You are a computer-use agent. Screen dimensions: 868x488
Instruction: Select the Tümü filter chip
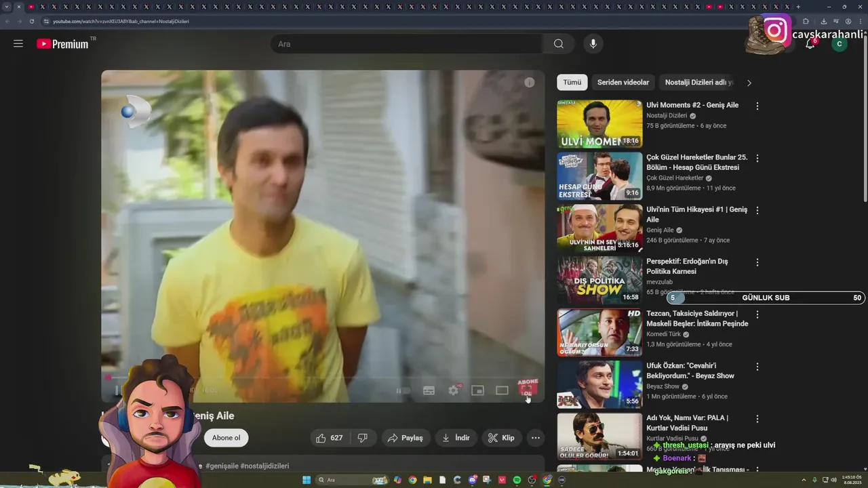[x=572, y=83]
